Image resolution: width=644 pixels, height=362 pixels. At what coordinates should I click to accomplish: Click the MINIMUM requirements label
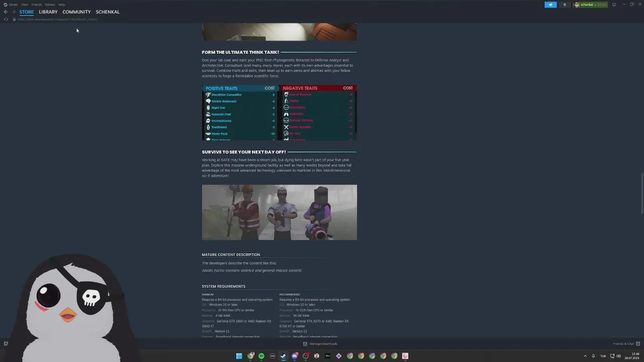[208, 295]
